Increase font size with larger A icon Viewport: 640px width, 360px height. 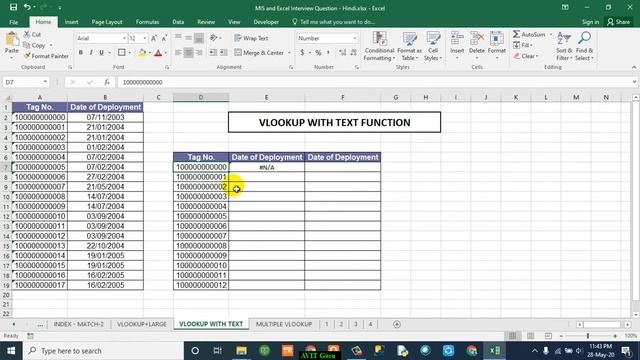(x=154, y=38)
